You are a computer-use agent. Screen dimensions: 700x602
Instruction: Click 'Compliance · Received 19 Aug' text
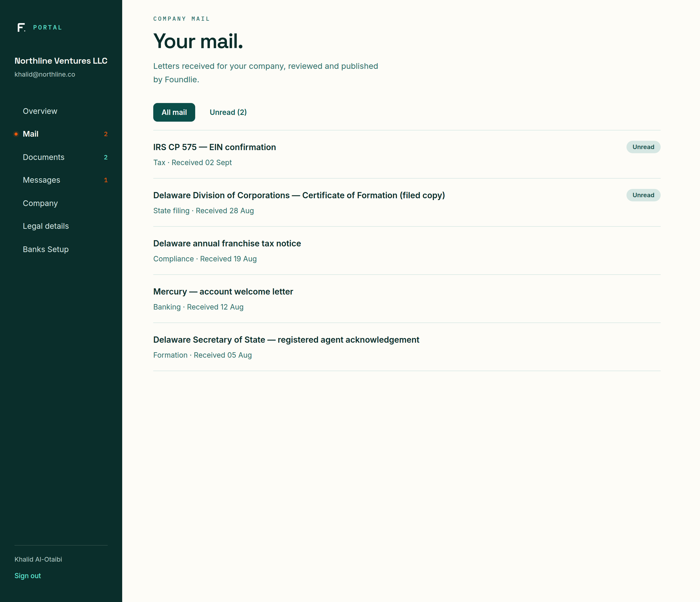[205, 259]
